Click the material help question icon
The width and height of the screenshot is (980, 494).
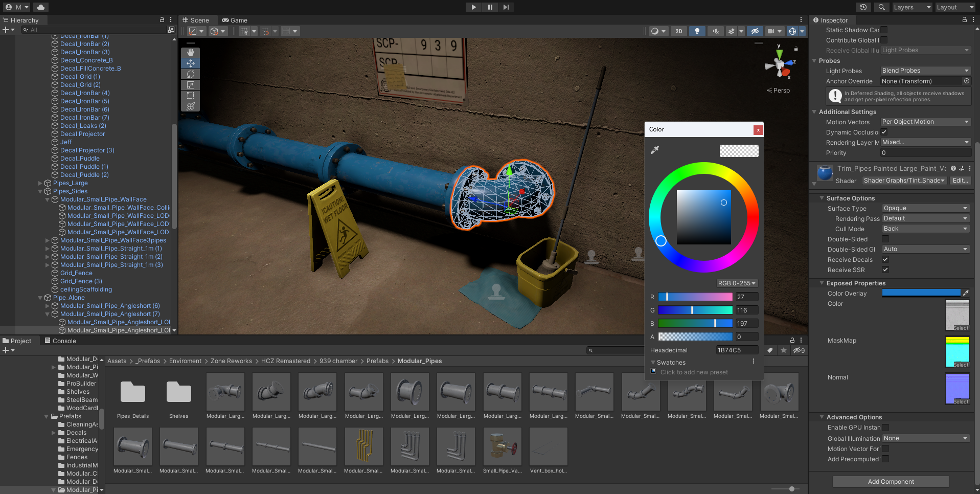pos(953,168)
